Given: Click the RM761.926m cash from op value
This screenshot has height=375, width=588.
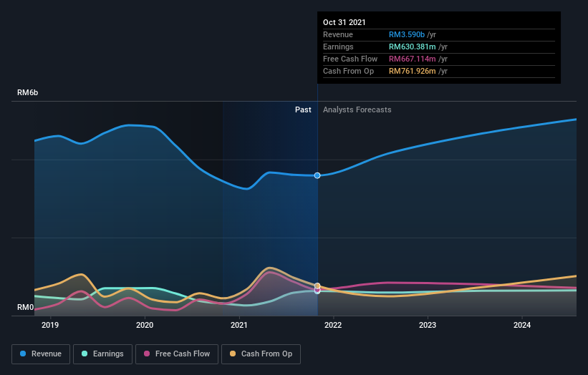Looking at the screenshot, I should click(x=412, y=71).
